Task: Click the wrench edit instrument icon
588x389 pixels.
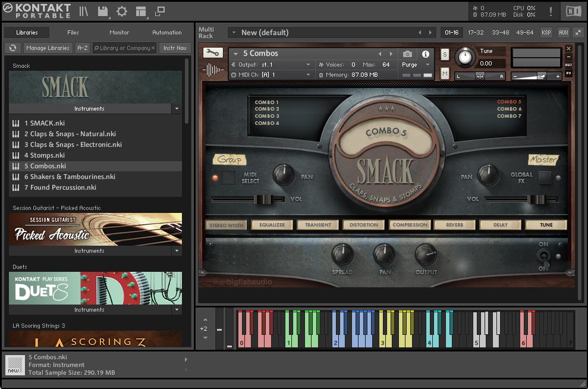Action: 213,53
